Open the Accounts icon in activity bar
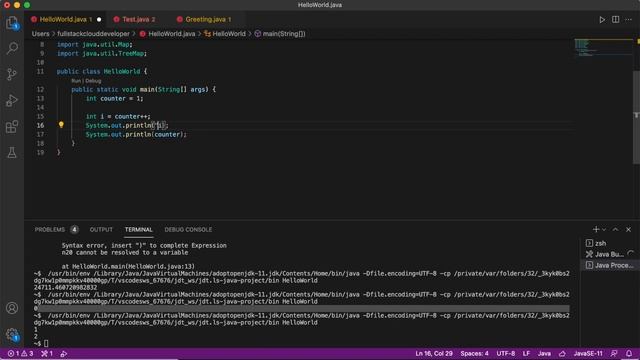 (x=12, y=308)
